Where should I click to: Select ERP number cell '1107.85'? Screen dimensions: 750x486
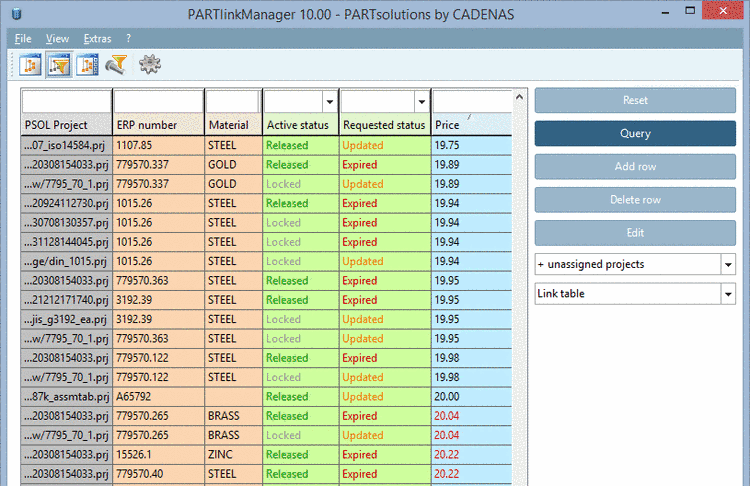coord(158,145)
